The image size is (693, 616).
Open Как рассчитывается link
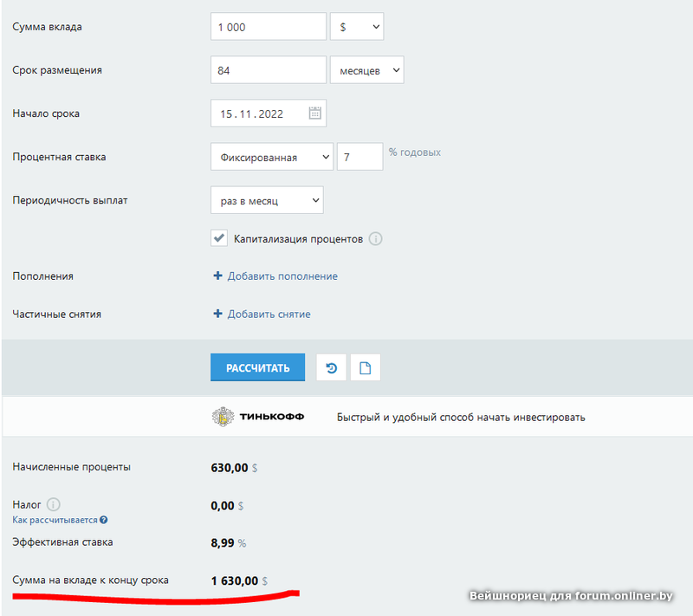[55, 520]
